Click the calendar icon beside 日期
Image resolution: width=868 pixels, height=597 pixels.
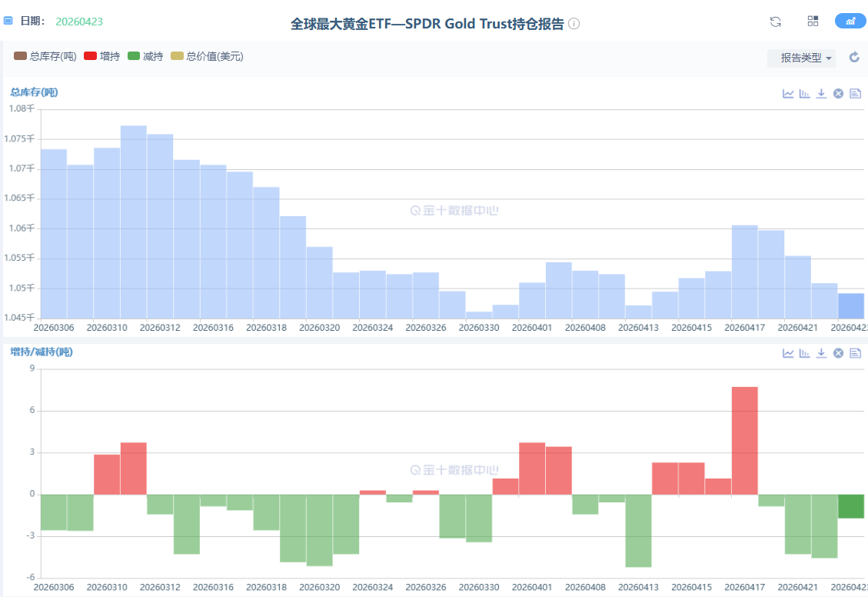(8, 21)
